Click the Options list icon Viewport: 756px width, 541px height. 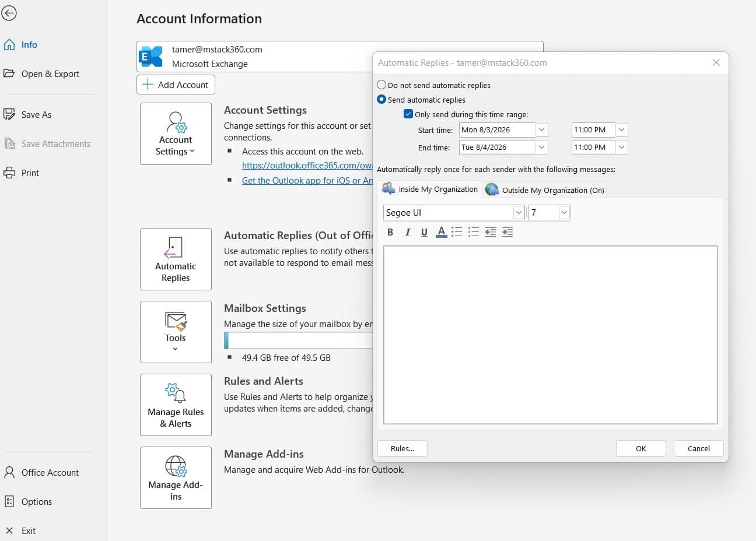tap(9, 501)
